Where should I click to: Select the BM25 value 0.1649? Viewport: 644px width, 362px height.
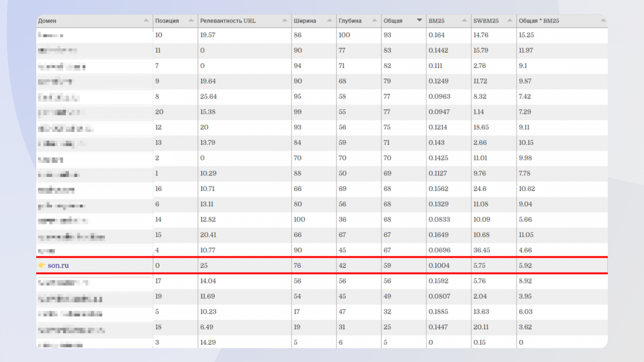coord(439,235)
